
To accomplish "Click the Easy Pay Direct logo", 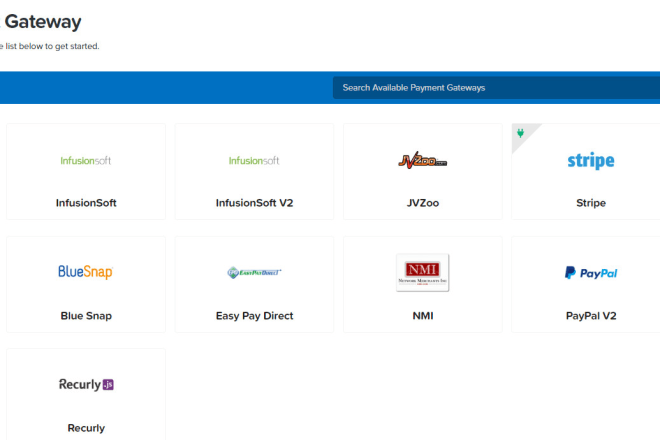I will click(x=254, y=273).
